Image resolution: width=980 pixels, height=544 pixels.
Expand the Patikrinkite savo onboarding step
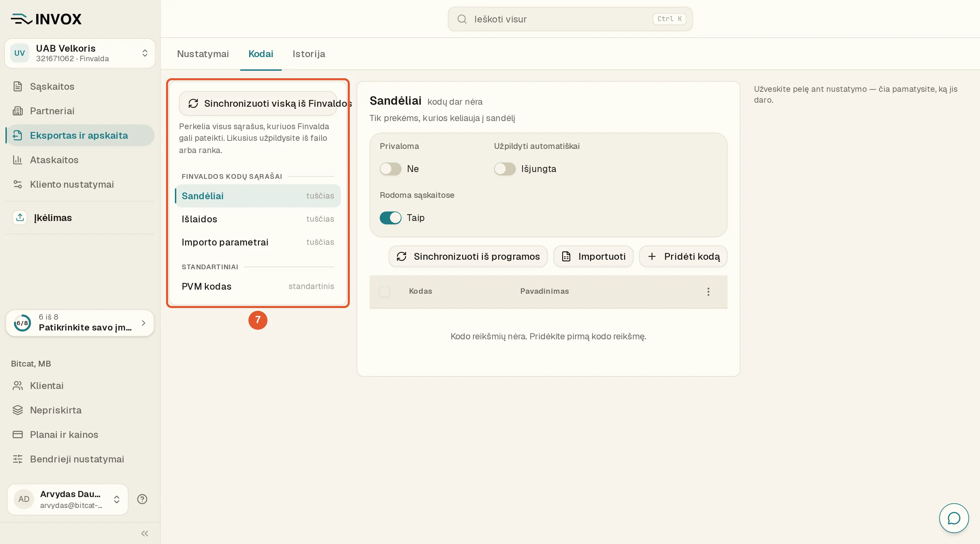(80, 323)
